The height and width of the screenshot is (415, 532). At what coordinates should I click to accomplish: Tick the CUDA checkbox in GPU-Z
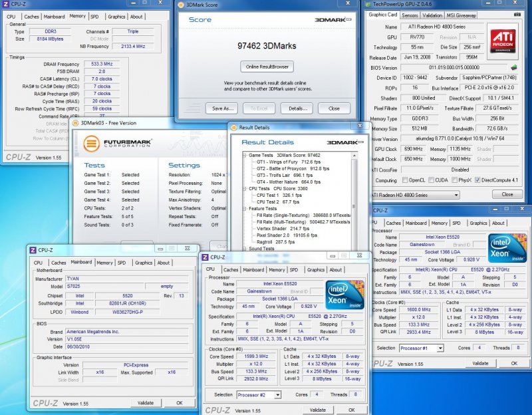tap(431, 180)
